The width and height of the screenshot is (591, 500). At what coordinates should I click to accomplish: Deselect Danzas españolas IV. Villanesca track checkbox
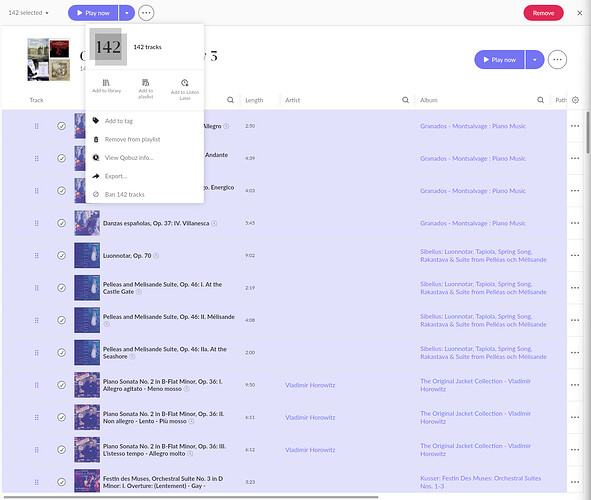[61, 223]
